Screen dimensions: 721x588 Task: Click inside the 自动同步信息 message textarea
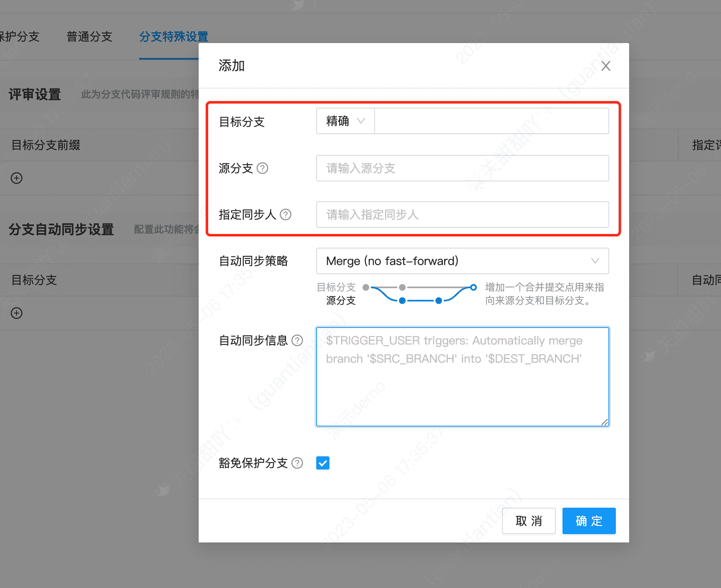coord(462,377)
